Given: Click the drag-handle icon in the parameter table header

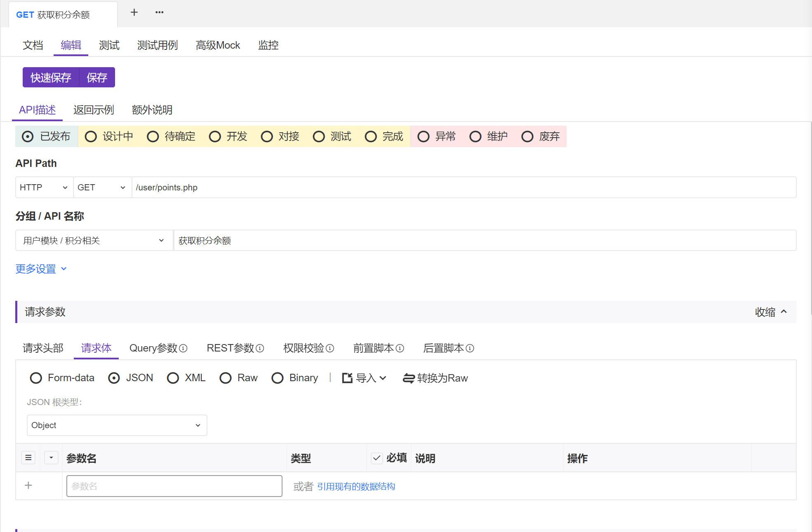Looking at the screenshot, I should pos(28,457).
